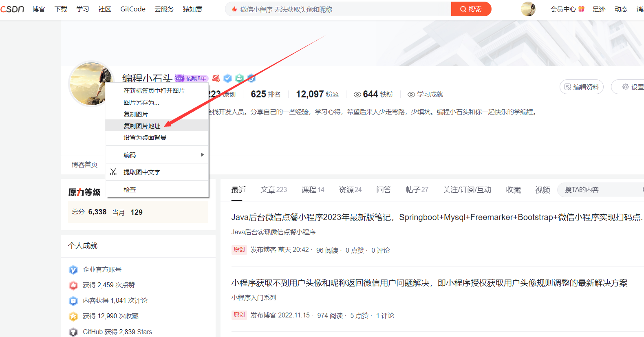The width and height of the screenshot is (644, 337).
Task: Switch to the 资源 24 tab
Action: pyautogui.click(x=351, y=189)
